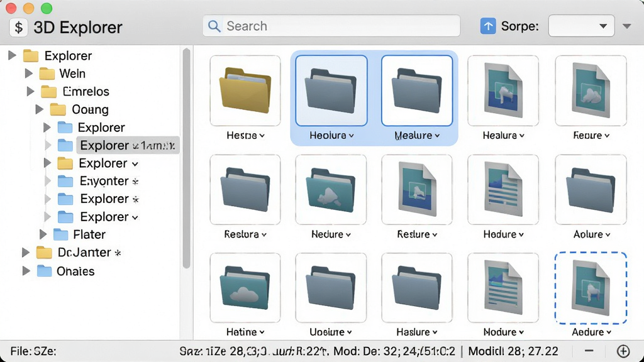Expand the Flater folder node
The height and width of the screenshot is (362, 644).
click(43, 234)
